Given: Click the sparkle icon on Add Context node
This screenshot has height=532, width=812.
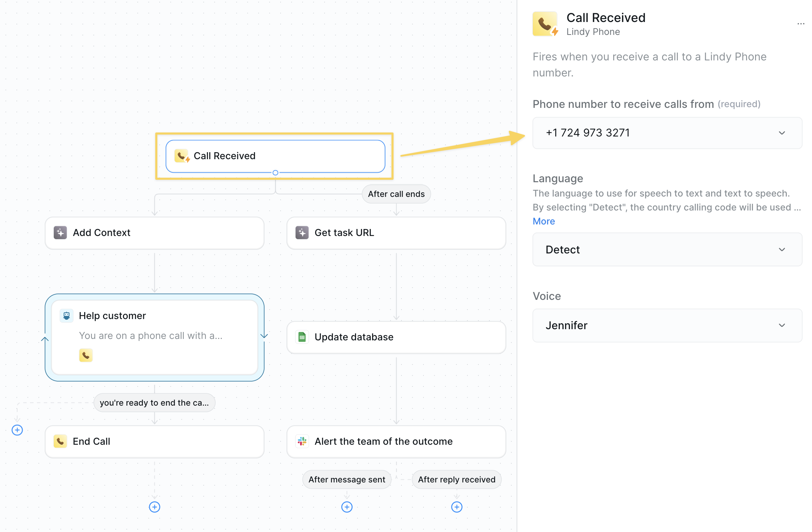Looking at the screenshot, I should (x=60, y=232).
